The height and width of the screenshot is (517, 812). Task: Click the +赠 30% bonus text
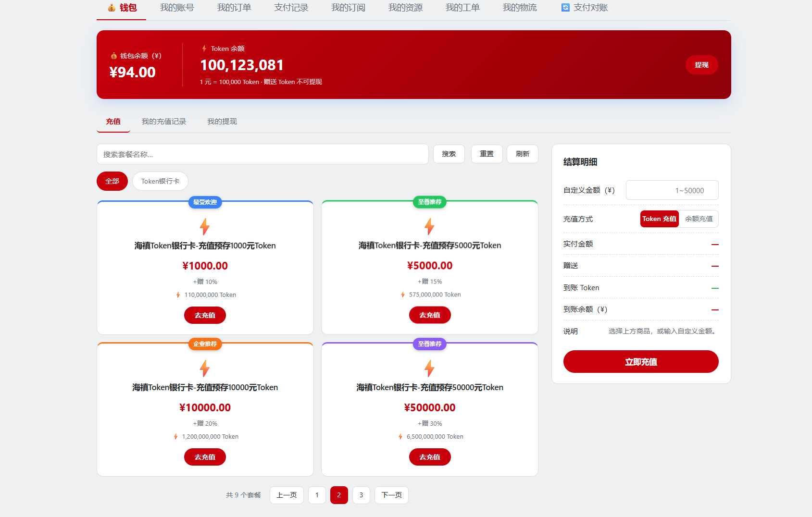click(x=430, y=423)
